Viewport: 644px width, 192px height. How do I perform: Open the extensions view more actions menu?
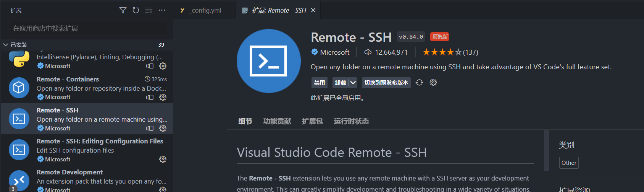[162, 10]
